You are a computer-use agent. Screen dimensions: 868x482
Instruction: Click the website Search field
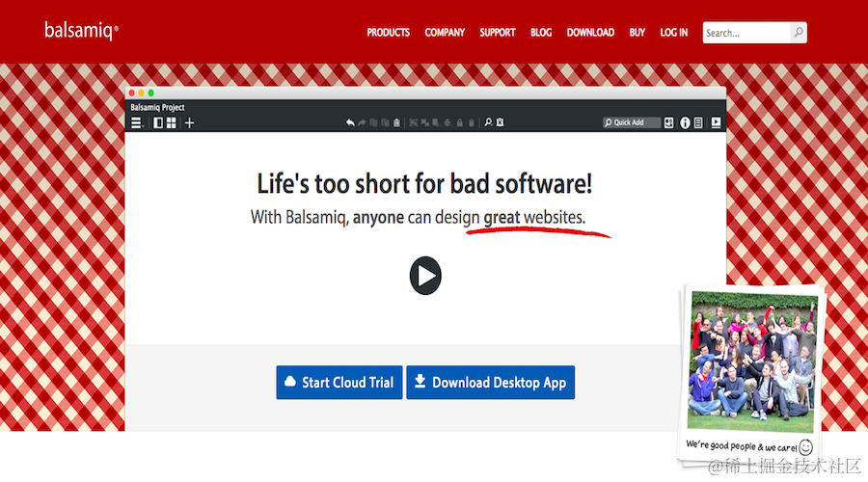pyautogui.click(x=746, y=33)
